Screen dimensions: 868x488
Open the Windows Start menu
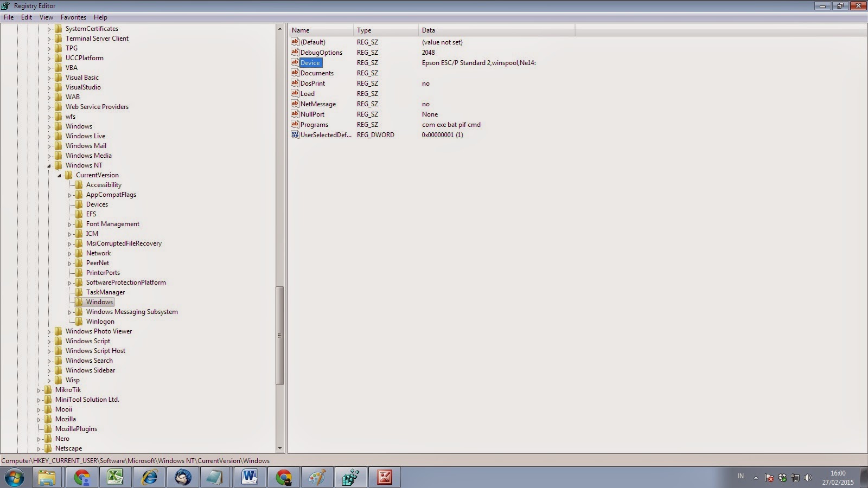pyautogui.click(x=15, y=477)
